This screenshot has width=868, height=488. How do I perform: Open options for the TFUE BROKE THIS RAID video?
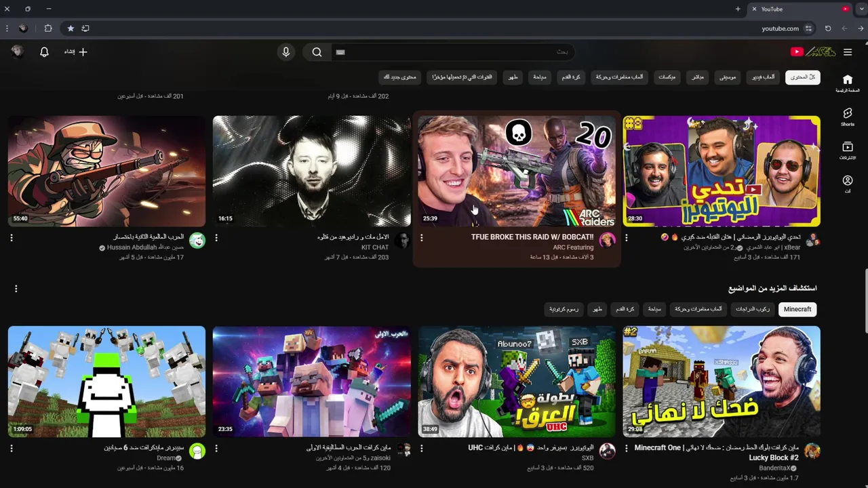pyautogui.click(x=421, y=238)
